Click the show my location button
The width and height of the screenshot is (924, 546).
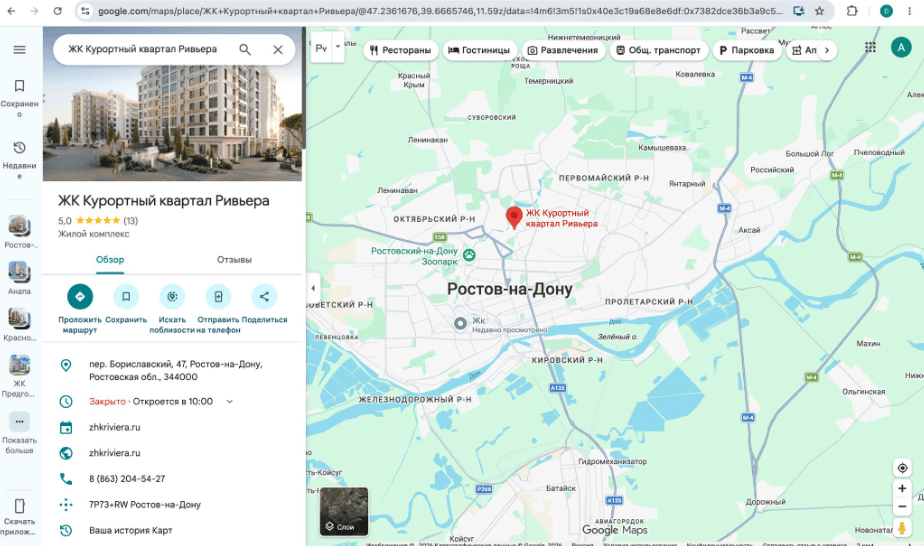click(902, 468)
